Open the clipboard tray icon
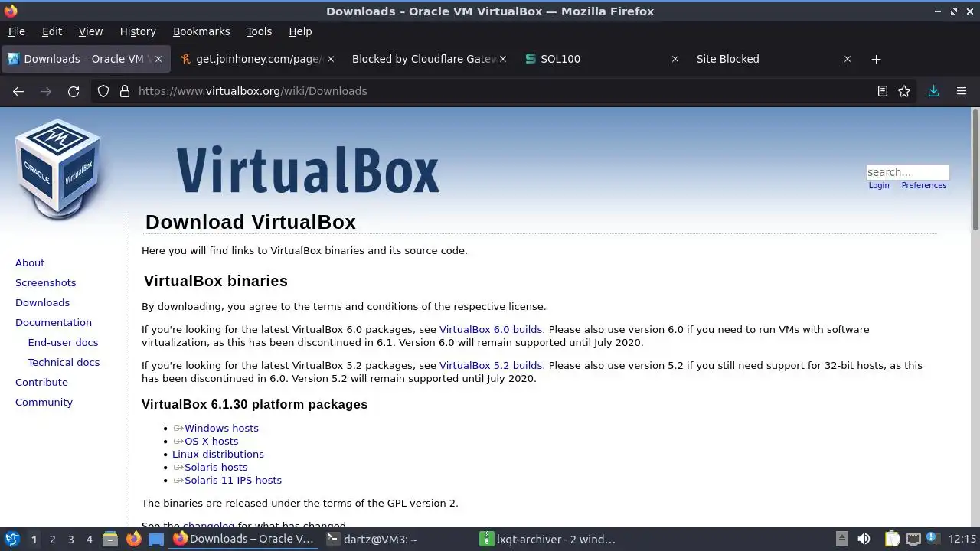Viewport: 980px width, 551px height. (x=892, y=539)
